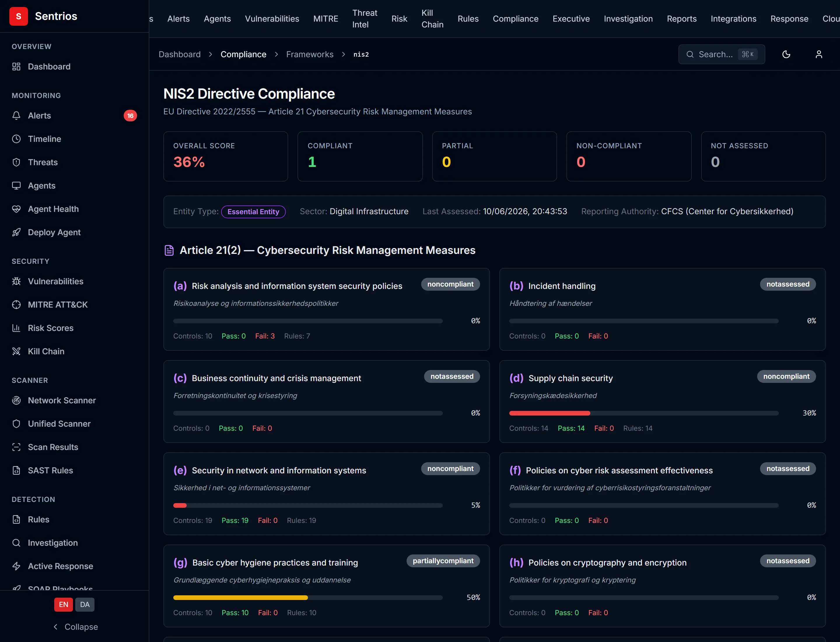Viewport: 840px width, 642px height.
Task: Open the Threat Intel top tab
Action: coord(365,19)
